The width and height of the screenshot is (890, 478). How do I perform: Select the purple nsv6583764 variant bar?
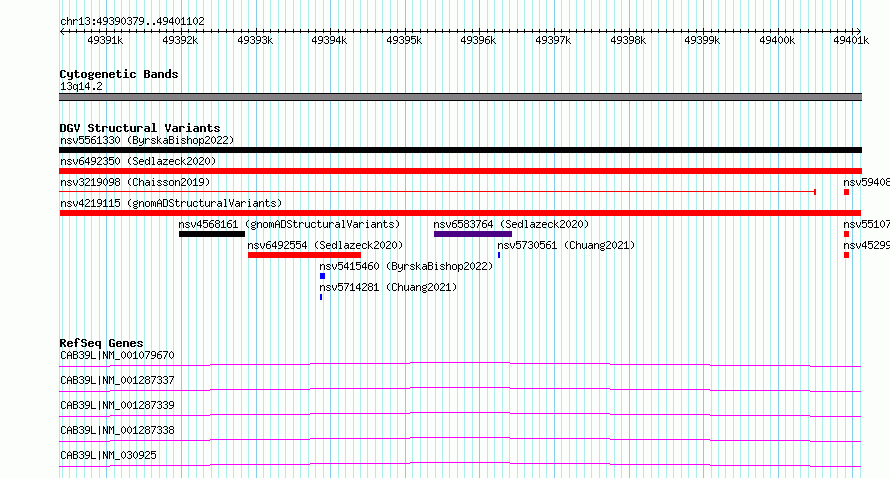473,234
